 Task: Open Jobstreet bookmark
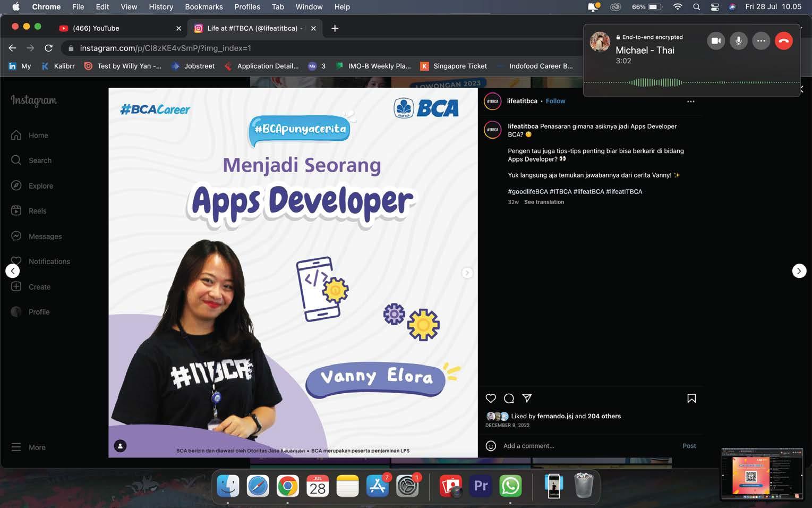pos(193,66)
